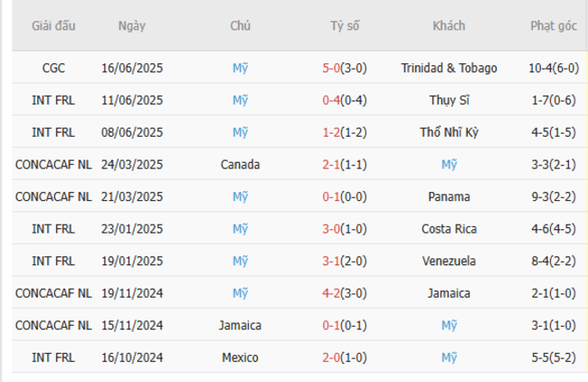Viewport: 588px width, 382px height.
Task: Open the Costa Rica team link
Action: (449, 229)
